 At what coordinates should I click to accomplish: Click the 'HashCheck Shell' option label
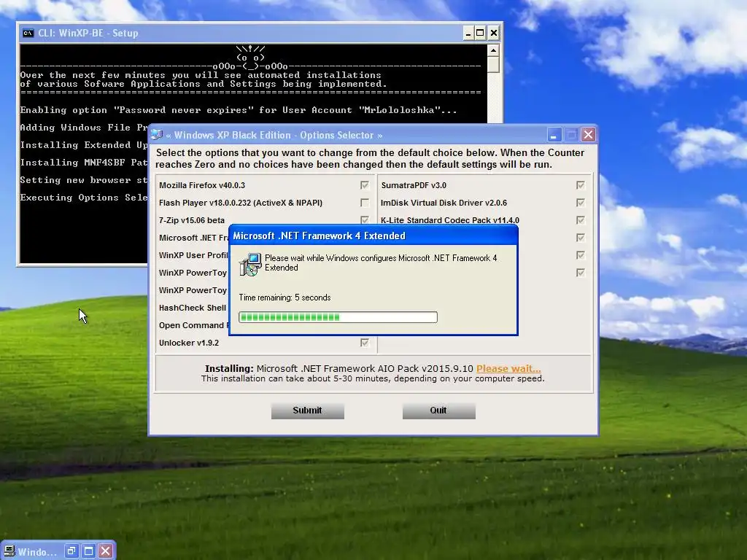point(193,308)
